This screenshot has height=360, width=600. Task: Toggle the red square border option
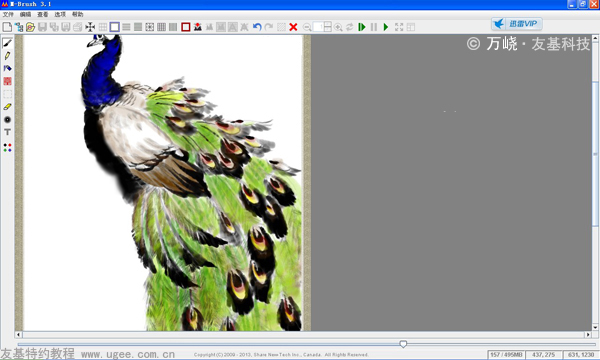click(x=186, y=27)
